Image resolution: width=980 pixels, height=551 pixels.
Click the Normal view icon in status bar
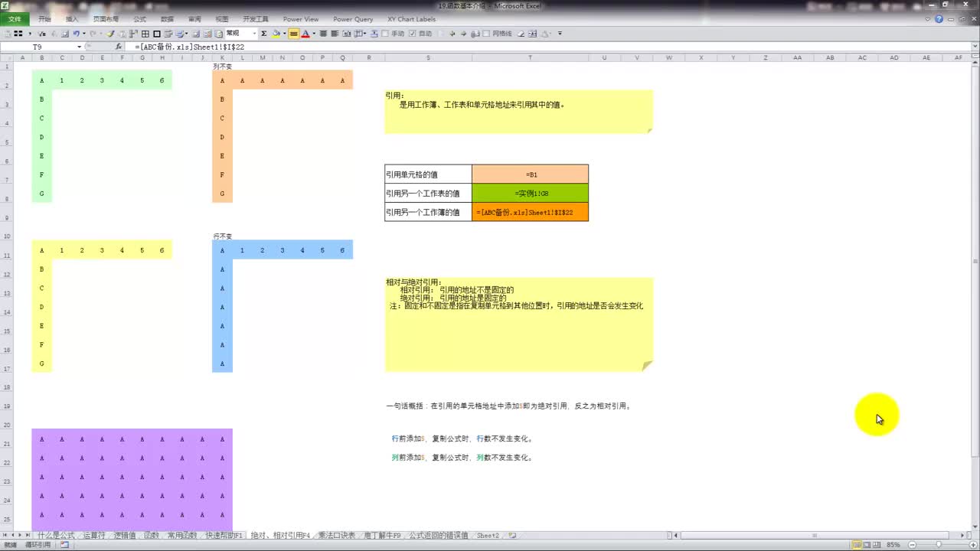point(856,545)
